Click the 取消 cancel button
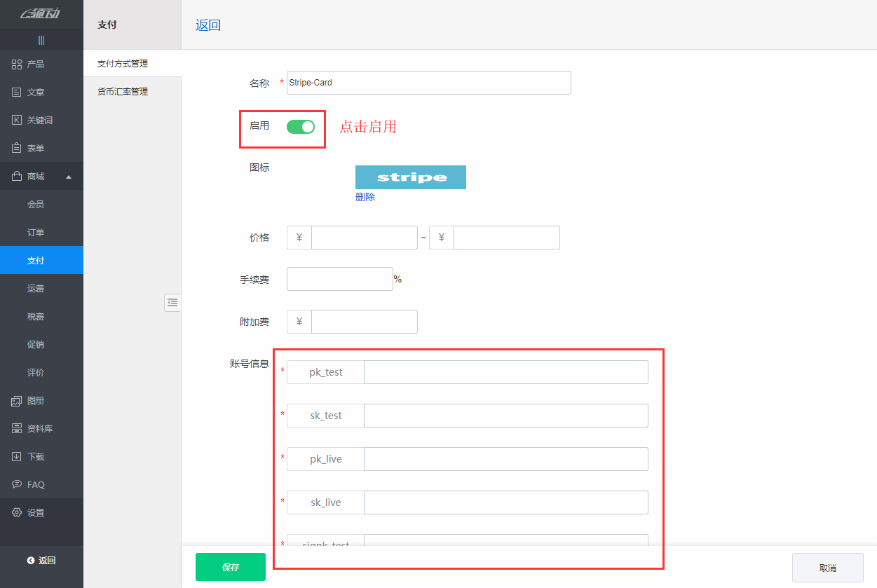The width and height of the screenshot is (877, 588). (x=827, y=566)
